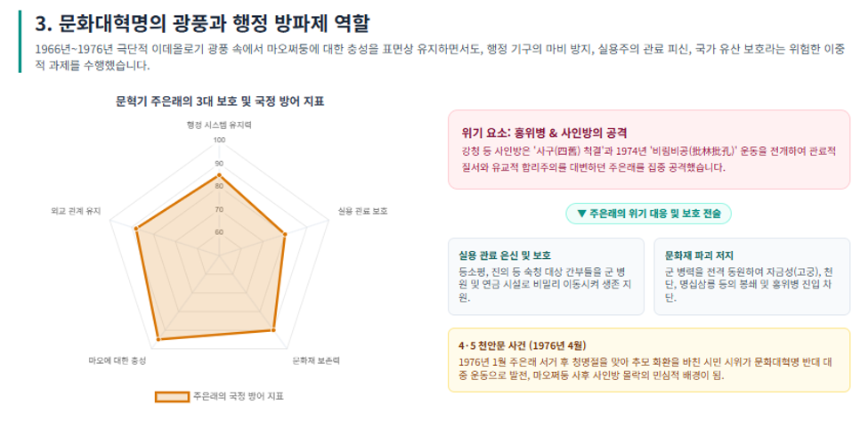Open the 위기 요소: 홍위병 & 사인방의 공격 card
The width and height of the screenshot is (868, 421).
coord(648,150)
